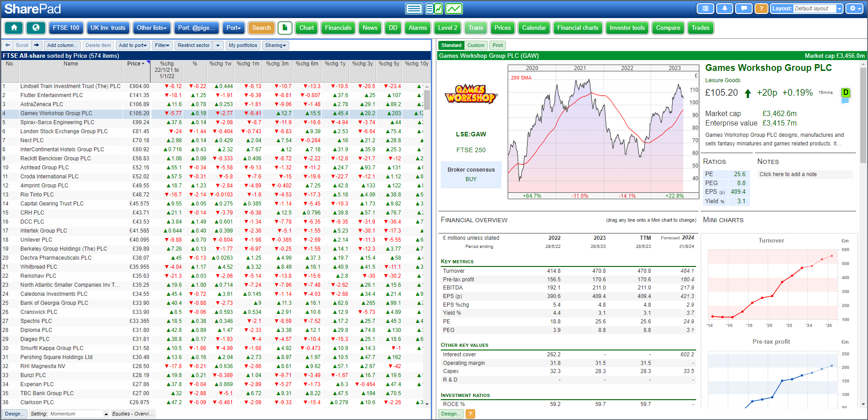Image resolution: width=868 pixels, height=420 pixels.
Task: Open the Filter dropdown
Action: 162,45
